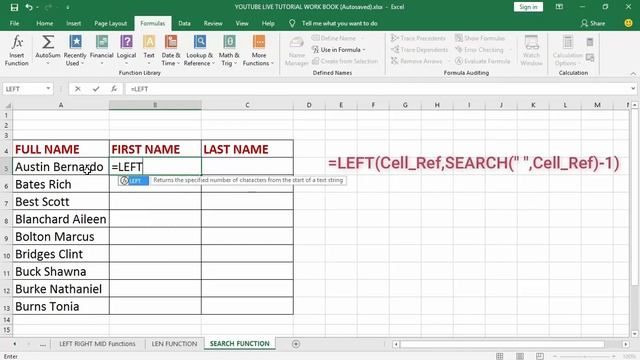This screenshot has width=640, height=360.
Task: Open the Help tab
Action: pos(268,23)
